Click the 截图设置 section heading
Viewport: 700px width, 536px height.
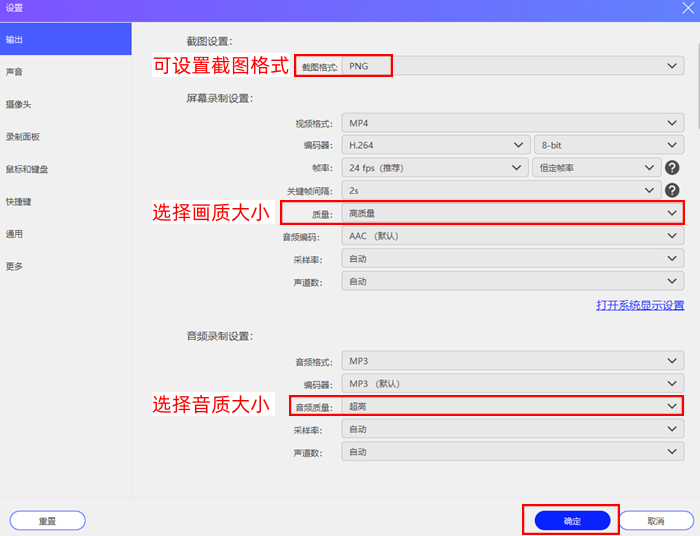(x=209, y=42)
